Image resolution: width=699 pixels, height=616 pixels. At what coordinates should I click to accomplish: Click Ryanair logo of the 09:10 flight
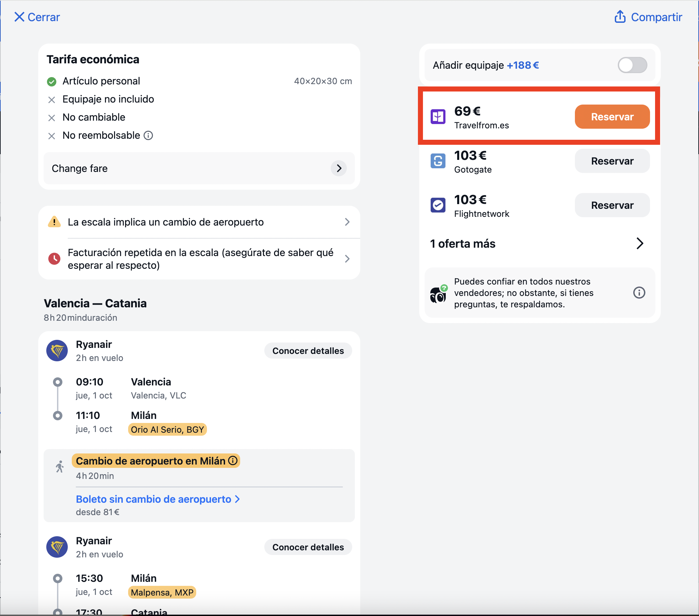57,351
